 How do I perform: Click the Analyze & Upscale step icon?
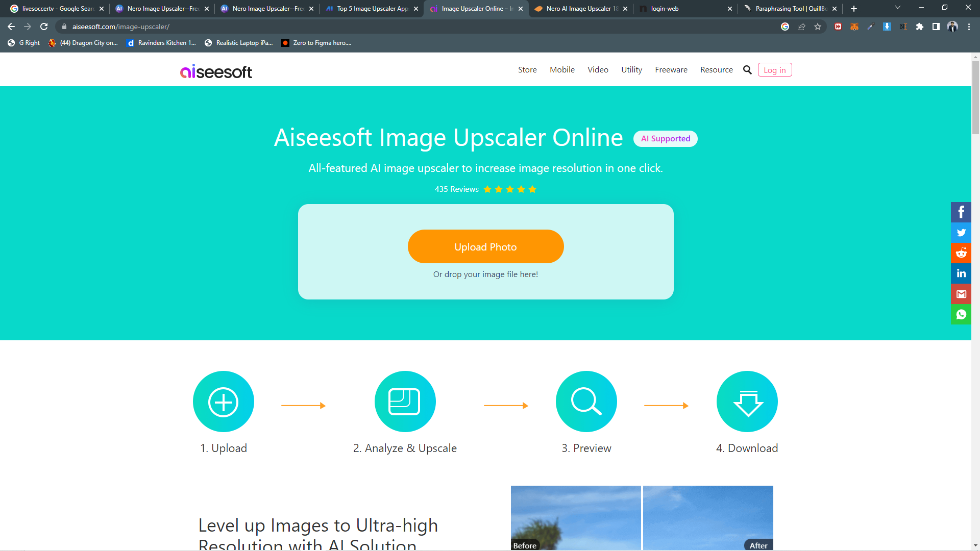(x=405, y=402)
